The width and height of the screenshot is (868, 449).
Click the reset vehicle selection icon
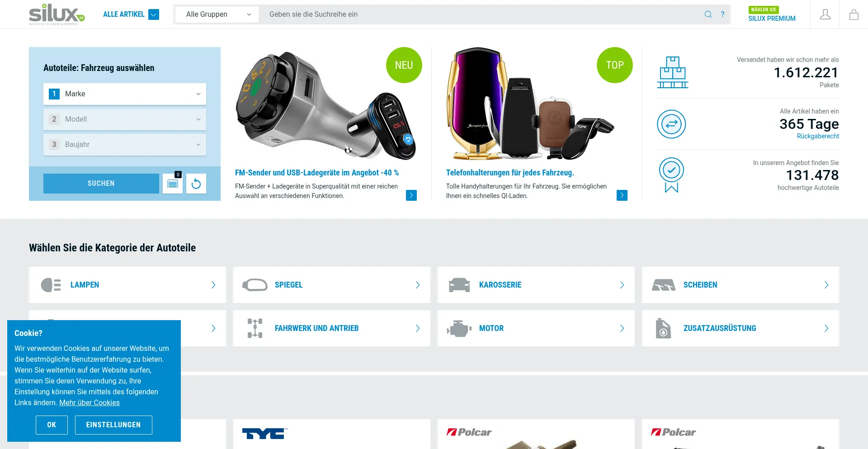coord(196,184)
